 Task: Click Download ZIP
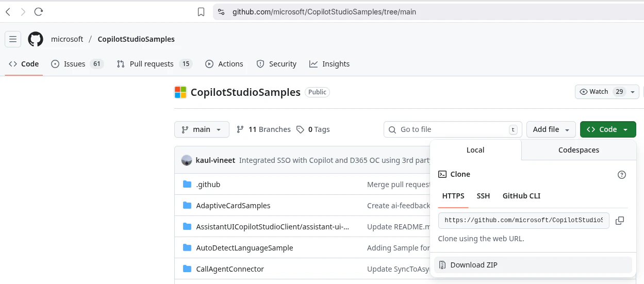coord(533,265)
